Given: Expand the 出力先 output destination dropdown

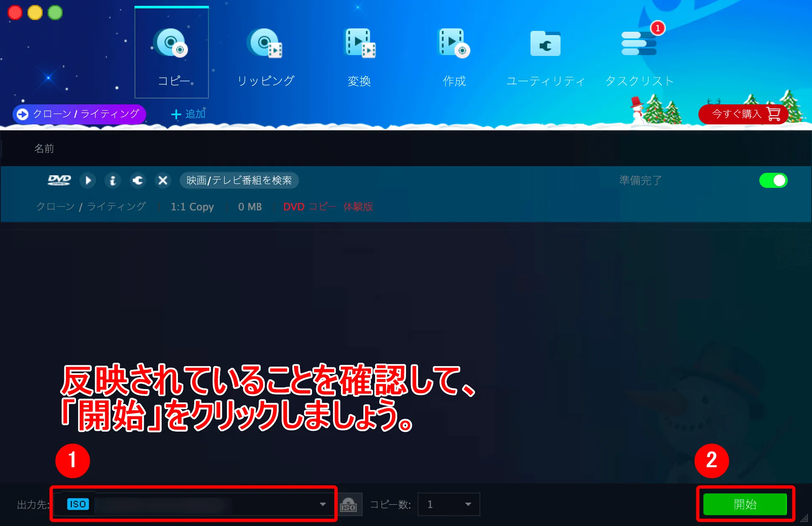Looking at the screenshot, I should 322,504.
